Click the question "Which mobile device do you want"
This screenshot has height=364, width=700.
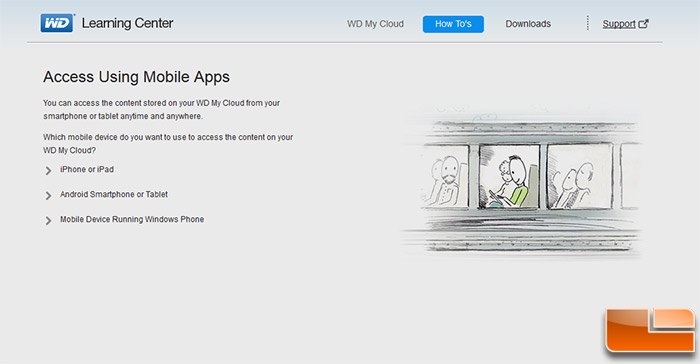tap(168, 143)
